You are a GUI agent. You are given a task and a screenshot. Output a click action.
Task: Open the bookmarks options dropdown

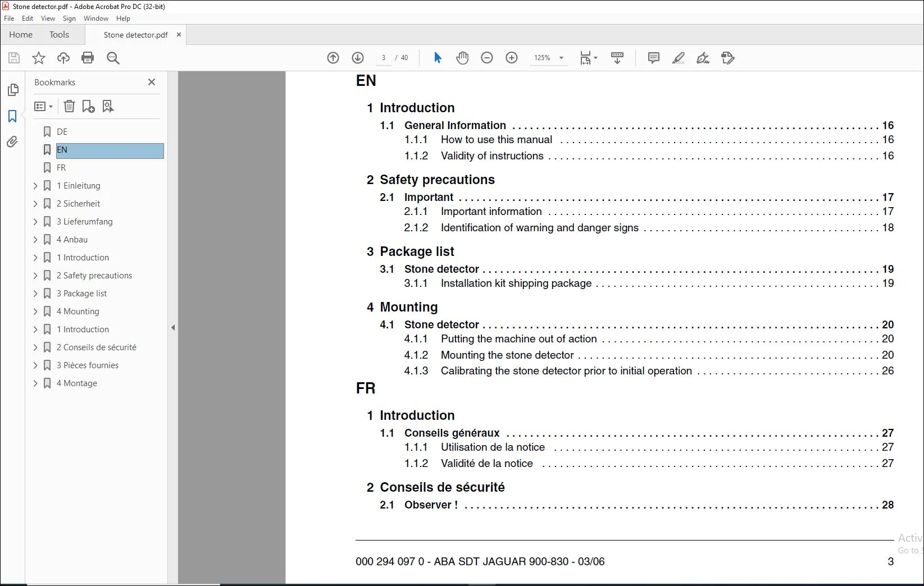pyautogui.click(x=43, y=106)
